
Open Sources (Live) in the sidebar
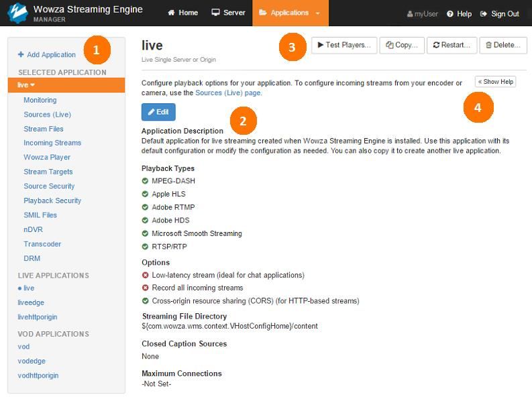[47, 115]
